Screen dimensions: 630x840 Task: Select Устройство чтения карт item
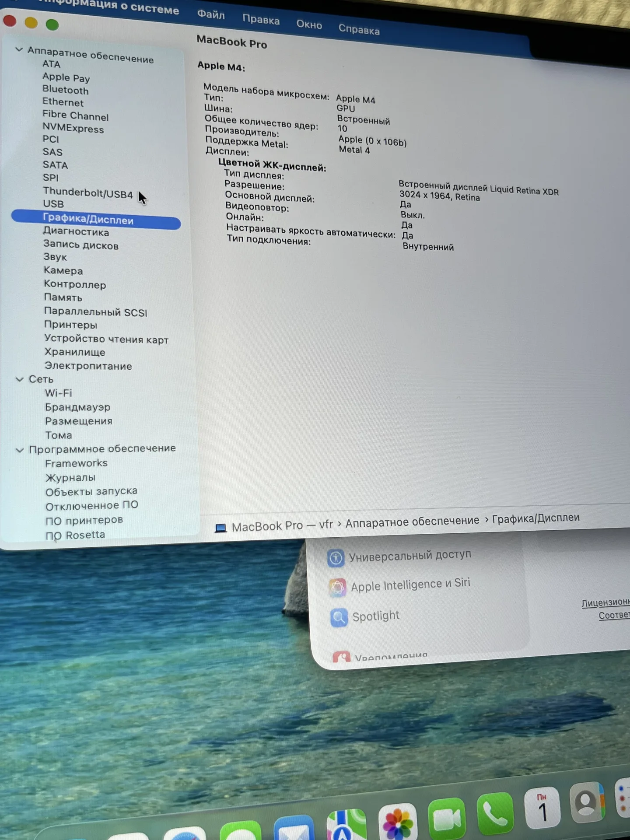[x=106, y=339]
